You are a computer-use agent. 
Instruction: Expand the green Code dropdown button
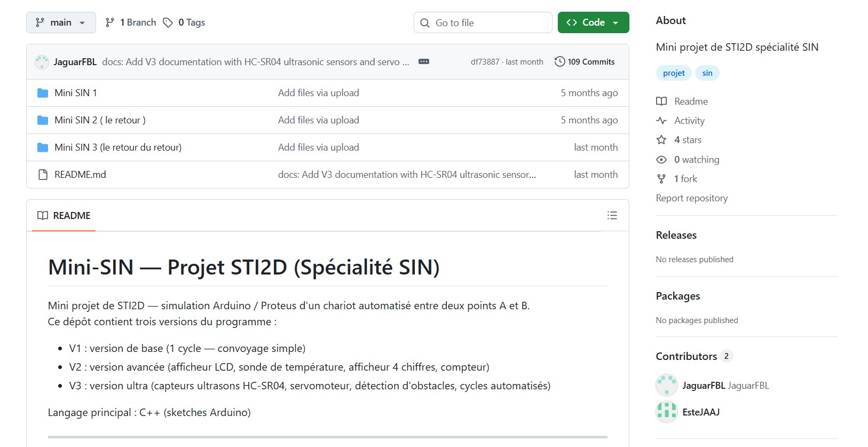coord(593,22)
